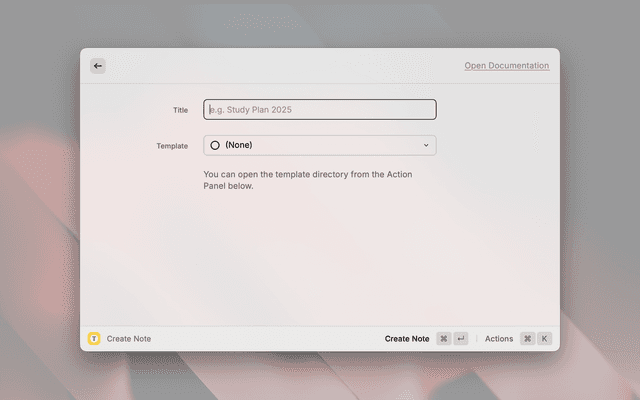Click the Command key icon beside Create Note
640x400 pixels.
[x=444, y=339]
